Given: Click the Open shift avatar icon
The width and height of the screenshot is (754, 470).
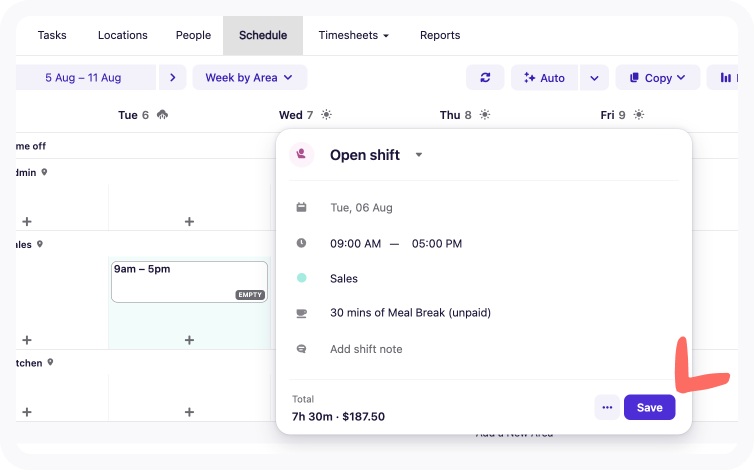Looking at the screenshot, I should tap(301, 155).
